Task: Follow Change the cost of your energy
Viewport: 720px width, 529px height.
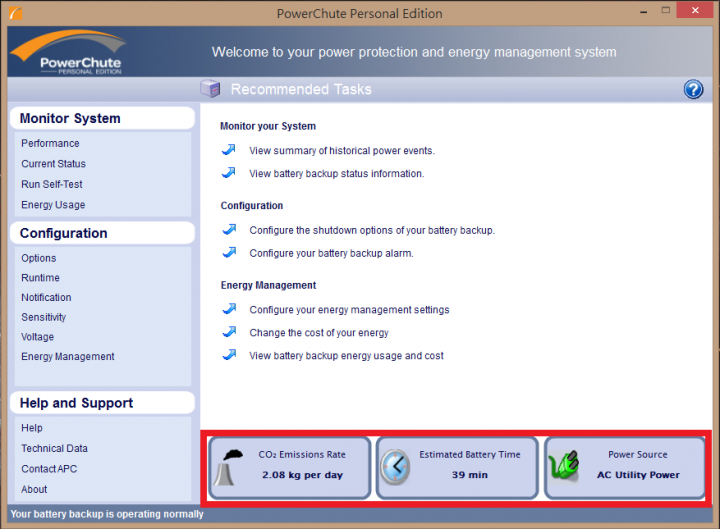Action: point(319,333)
